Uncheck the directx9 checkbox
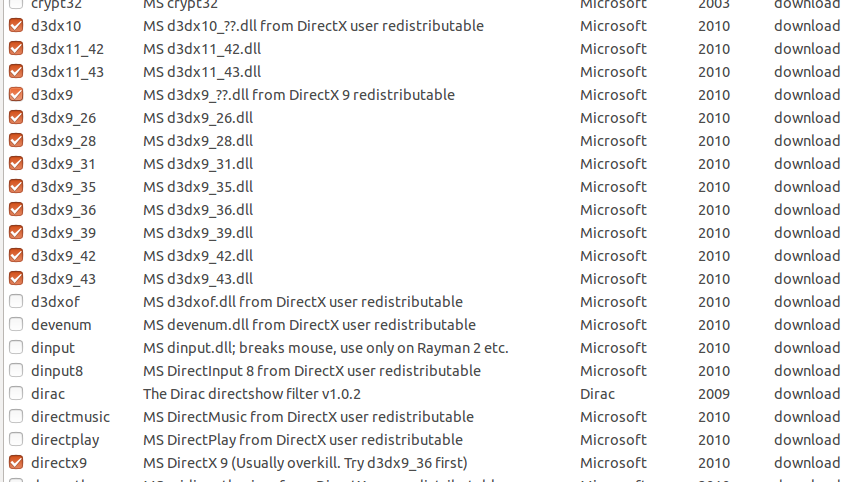Image resolution: width=847 pixels, height=482 pixels. pos(16,462)
